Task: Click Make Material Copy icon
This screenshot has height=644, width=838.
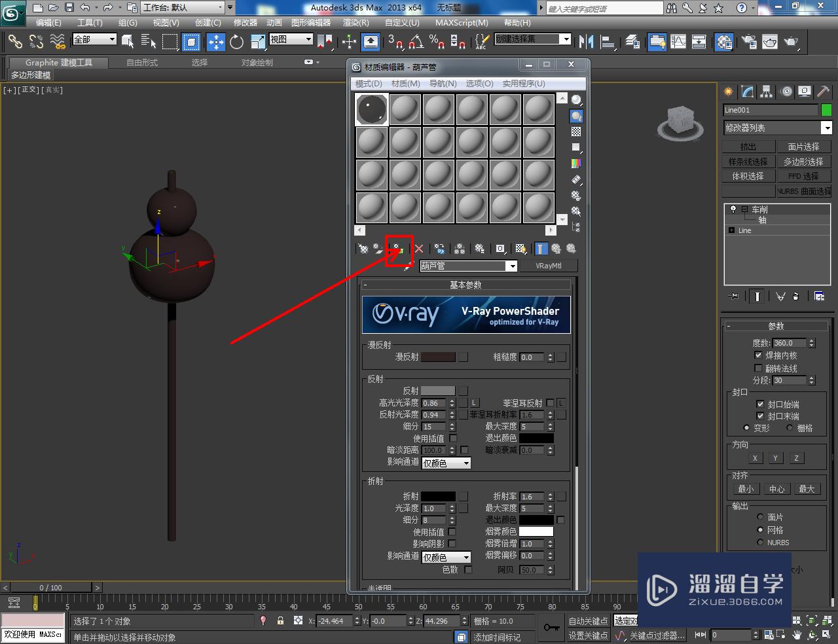Action: 439,249
